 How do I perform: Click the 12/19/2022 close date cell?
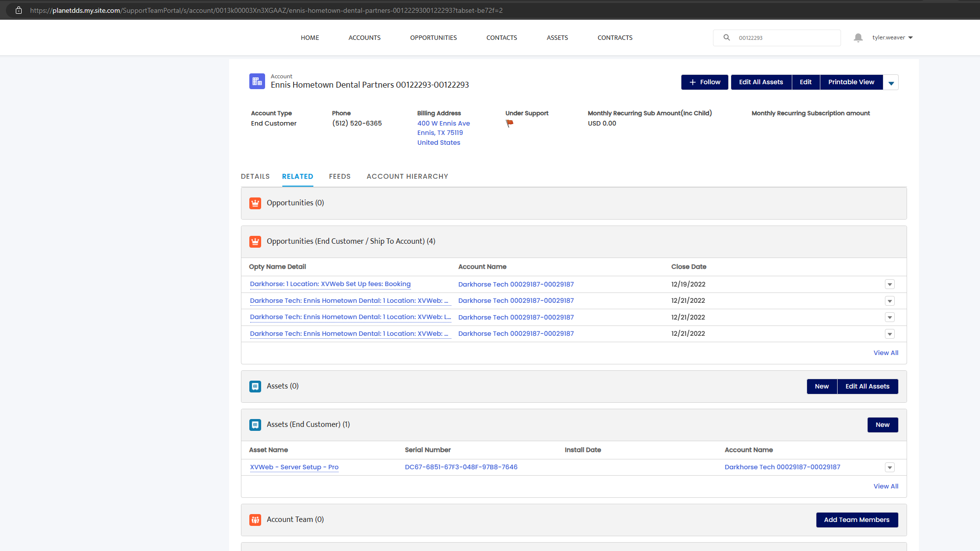pos(688,285)
